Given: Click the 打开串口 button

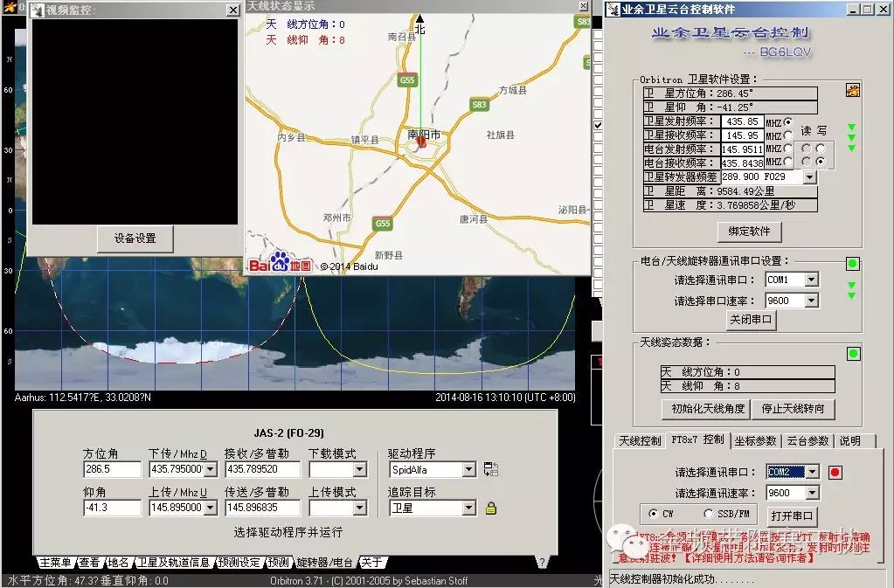Looking at the screenshot, I should tap(792, 515).
